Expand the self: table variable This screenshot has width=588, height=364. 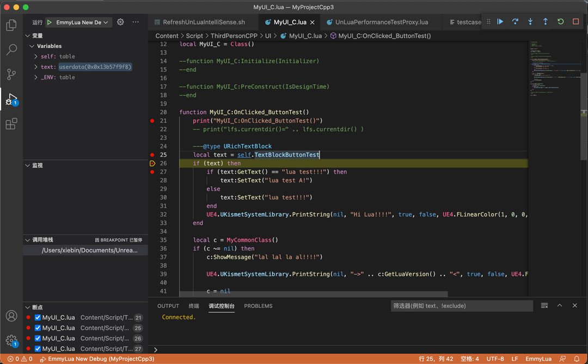coord(35,56)
